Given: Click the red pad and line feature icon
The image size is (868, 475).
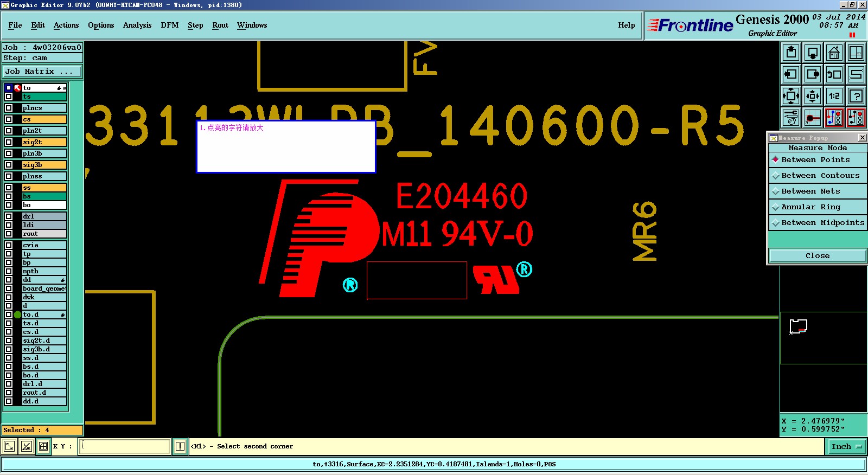Looking at the screenshot, I should (x=813, y=118).
